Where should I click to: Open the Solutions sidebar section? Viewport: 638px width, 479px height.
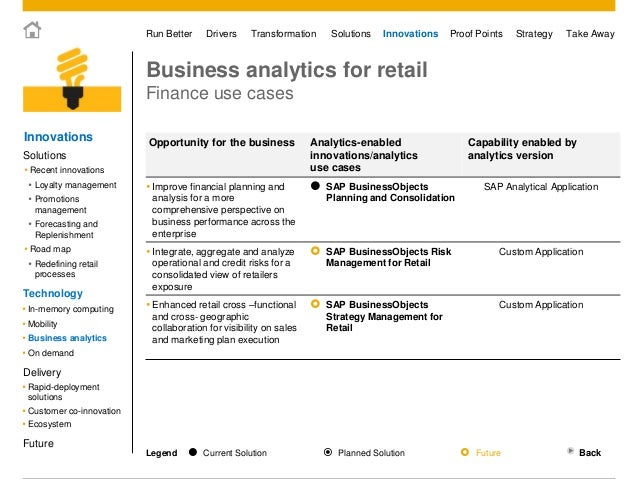(x=45, y=155)
